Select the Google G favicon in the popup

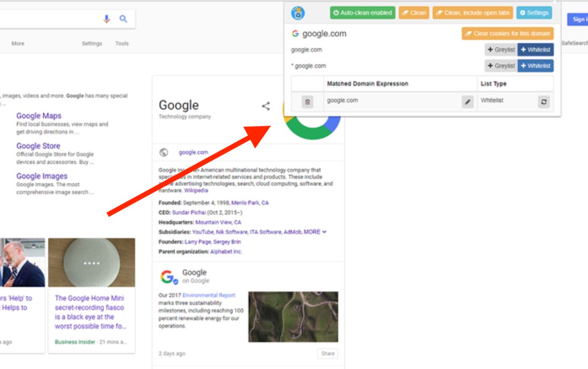tap(295, 34)
